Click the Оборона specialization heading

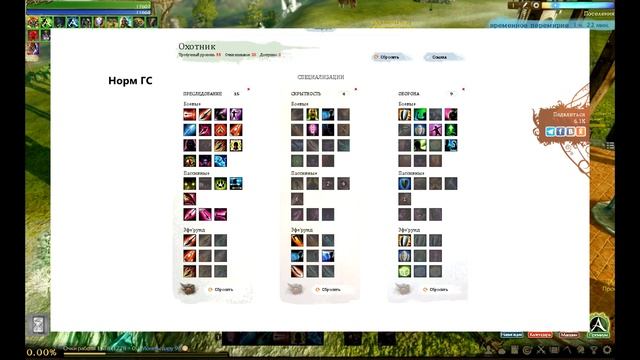[409, 94]
